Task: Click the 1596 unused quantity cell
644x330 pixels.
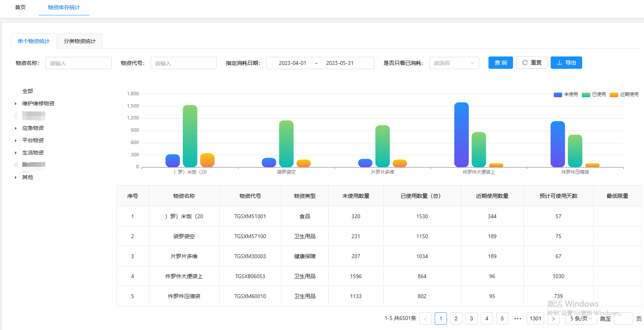Action: (x=356, y=276)
